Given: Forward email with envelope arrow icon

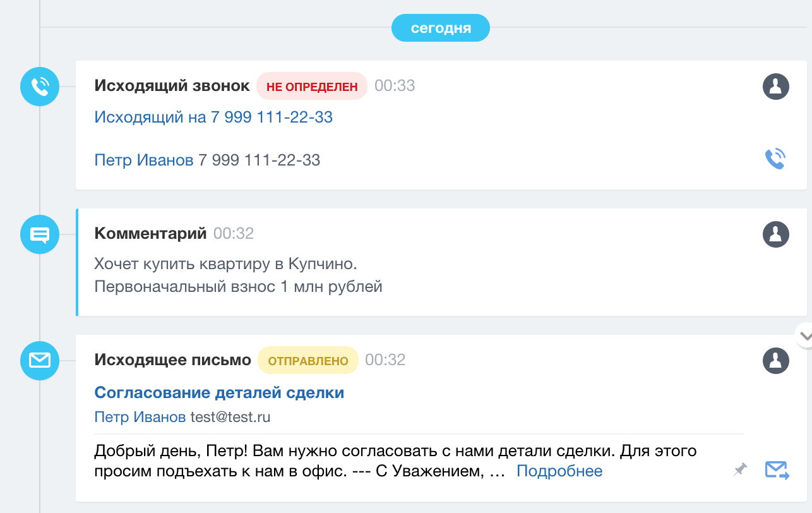Looking at the screenshot, I should 777,470.
